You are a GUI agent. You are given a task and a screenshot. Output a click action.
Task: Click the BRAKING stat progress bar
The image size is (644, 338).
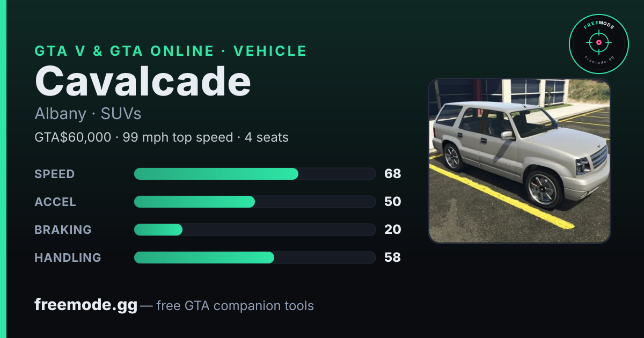(254, 230)
